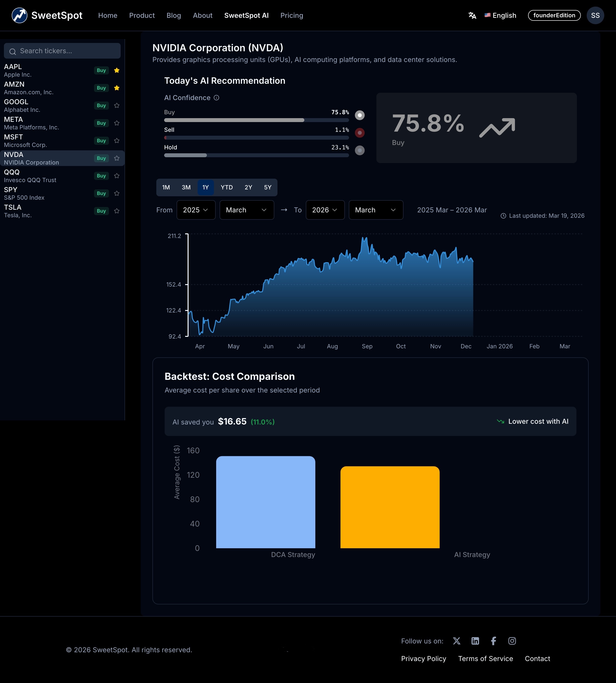Switch chart range to YTD tab

(226, 187)
